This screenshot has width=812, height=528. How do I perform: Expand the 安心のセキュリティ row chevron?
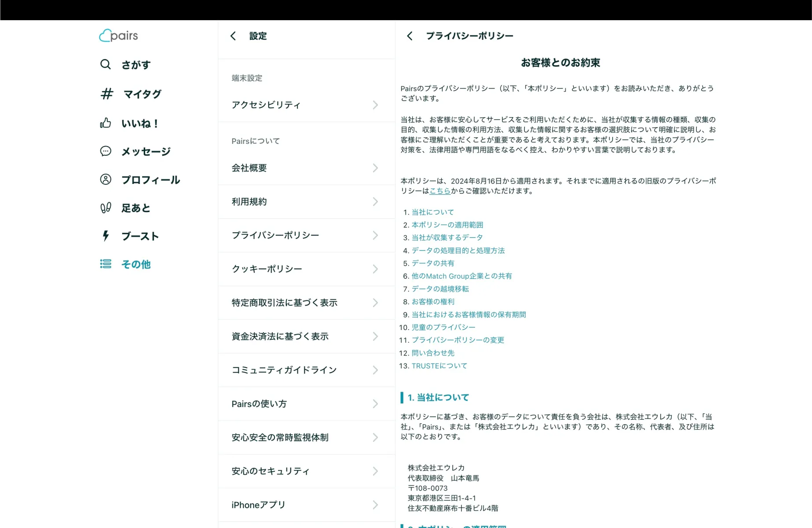(375, 471)
